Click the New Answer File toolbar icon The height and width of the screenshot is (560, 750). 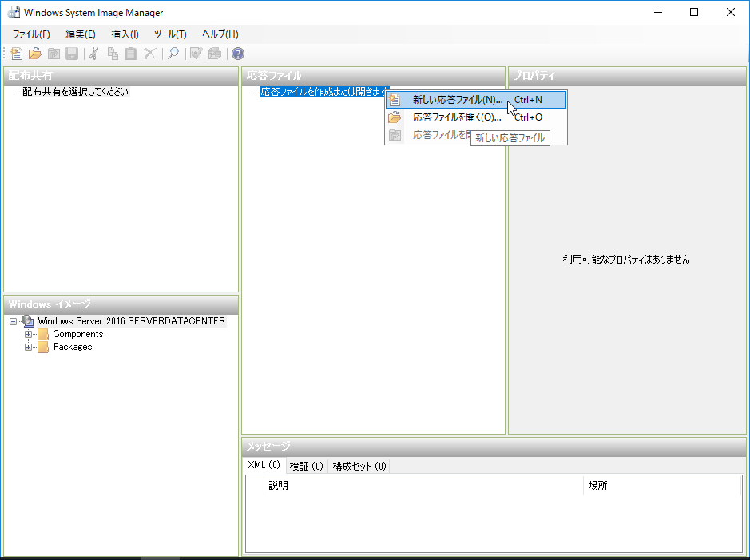click(x=16, y=54)
